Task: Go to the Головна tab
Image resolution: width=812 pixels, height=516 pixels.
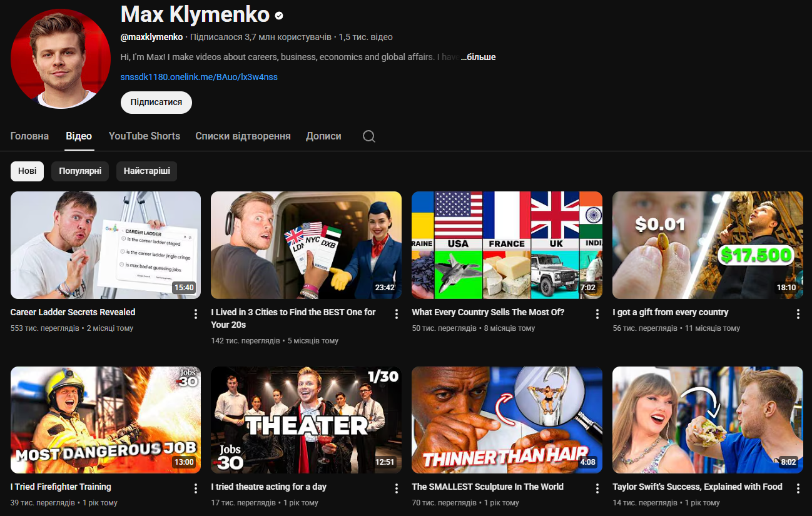Action: [x=29, y=136]
